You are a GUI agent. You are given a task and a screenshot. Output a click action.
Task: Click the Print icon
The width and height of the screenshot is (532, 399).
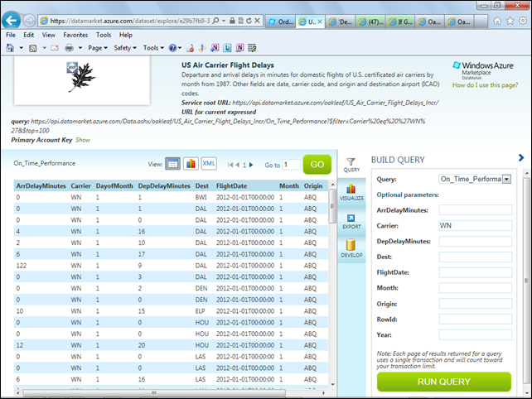coord(70,48)
